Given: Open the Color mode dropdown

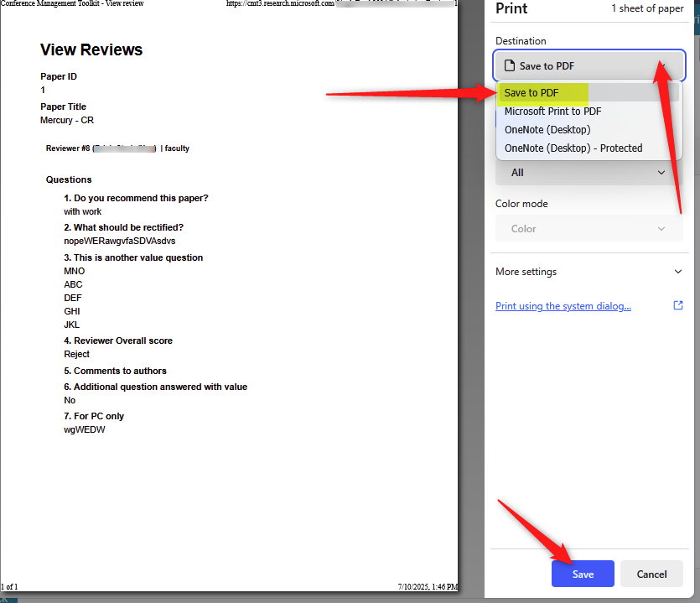Looking at the screenshot, I should click(x=589, y=228).
